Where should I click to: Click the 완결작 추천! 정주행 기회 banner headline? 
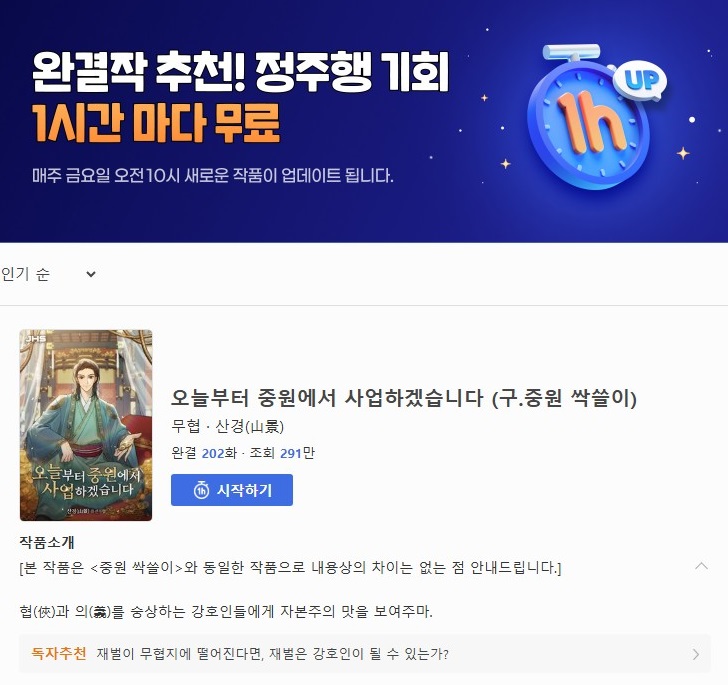click(240, 72)
